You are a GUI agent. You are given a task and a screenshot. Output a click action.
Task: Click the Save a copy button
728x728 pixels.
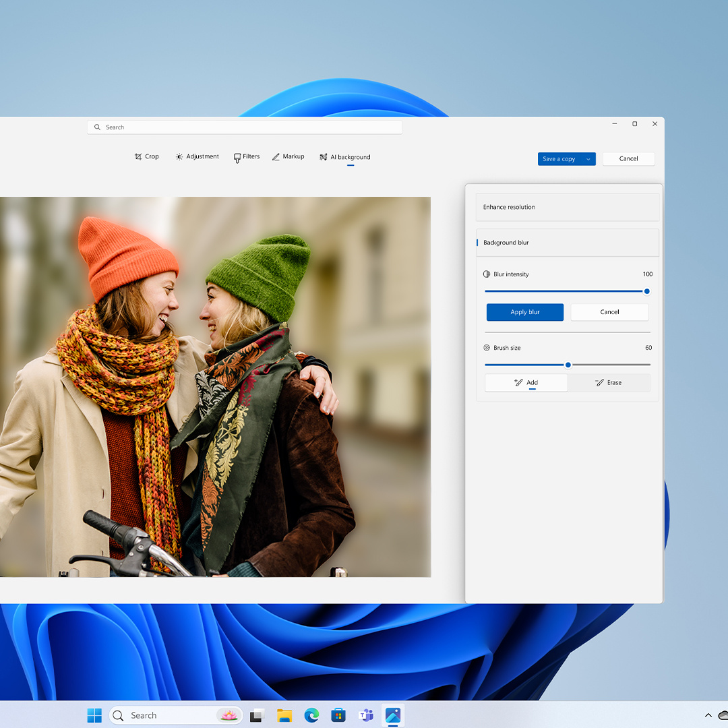point(559,159)
